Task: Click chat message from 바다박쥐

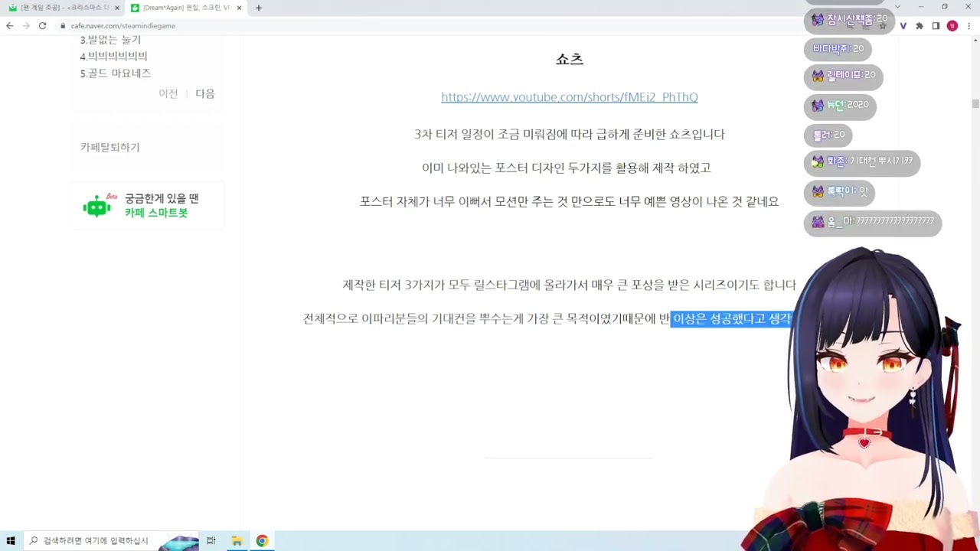Action: (838, 48)
